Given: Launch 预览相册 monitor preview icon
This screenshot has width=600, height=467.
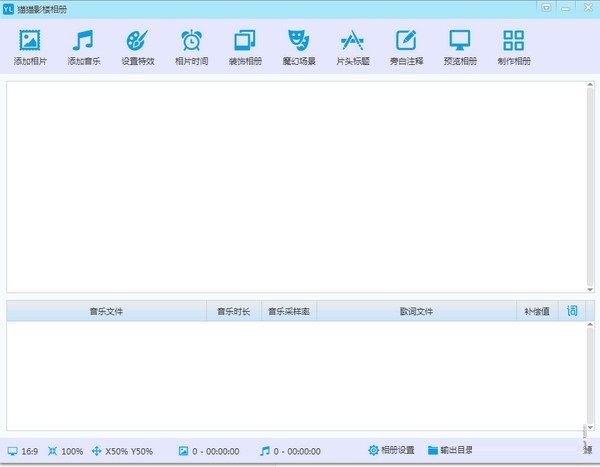Looking at the screenshot, I should point(460,40).
